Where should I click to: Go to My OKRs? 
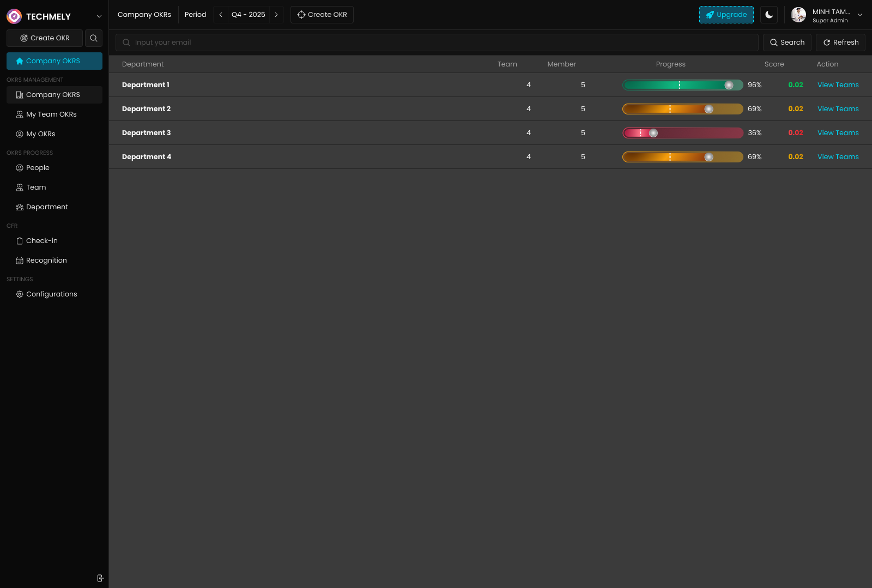click(x=55, y=134)
